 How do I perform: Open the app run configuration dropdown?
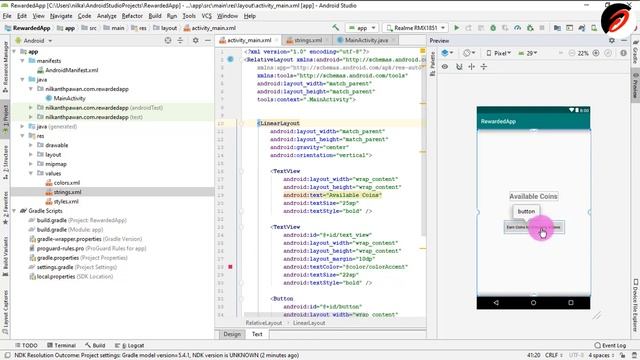click(362, 28)
